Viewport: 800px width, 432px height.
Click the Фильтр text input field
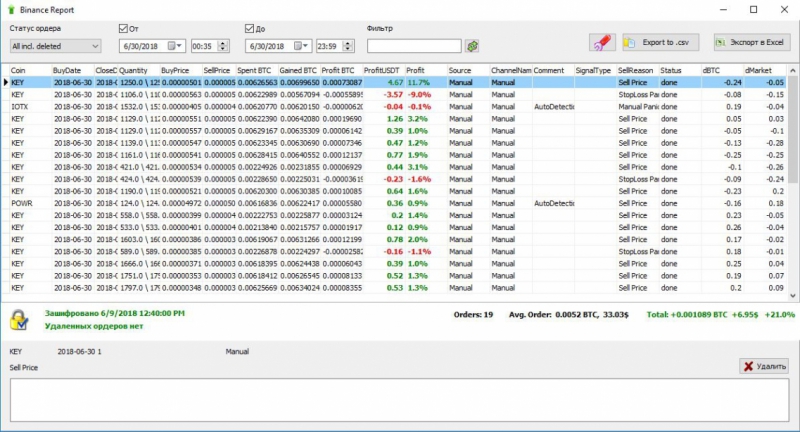pyautogui.click(x=414, y=46)
